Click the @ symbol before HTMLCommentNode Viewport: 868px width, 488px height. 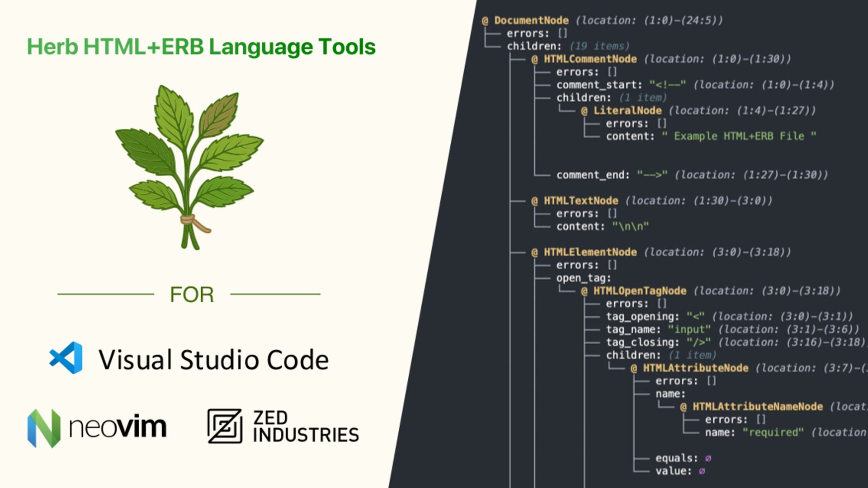point(535,59)
